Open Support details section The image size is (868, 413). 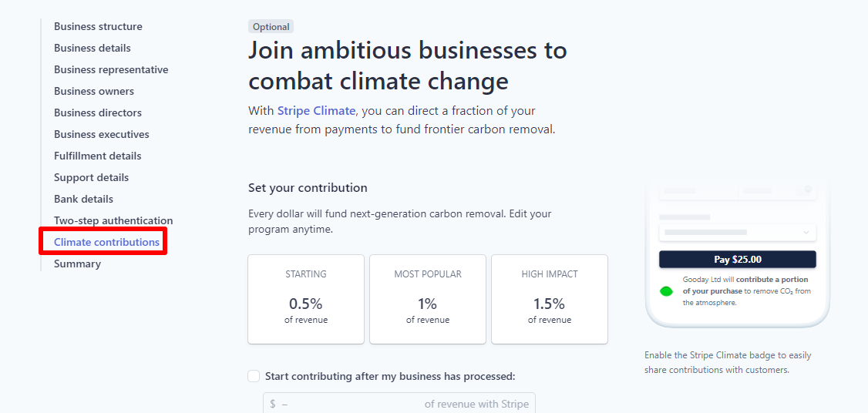coord(91,178)
